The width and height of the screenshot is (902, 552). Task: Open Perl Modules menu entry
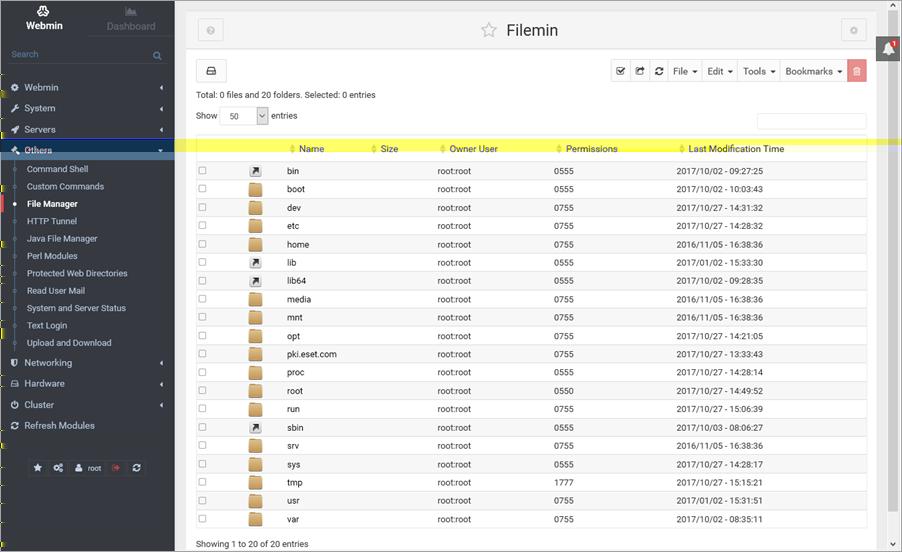click(x=52, y=256)
